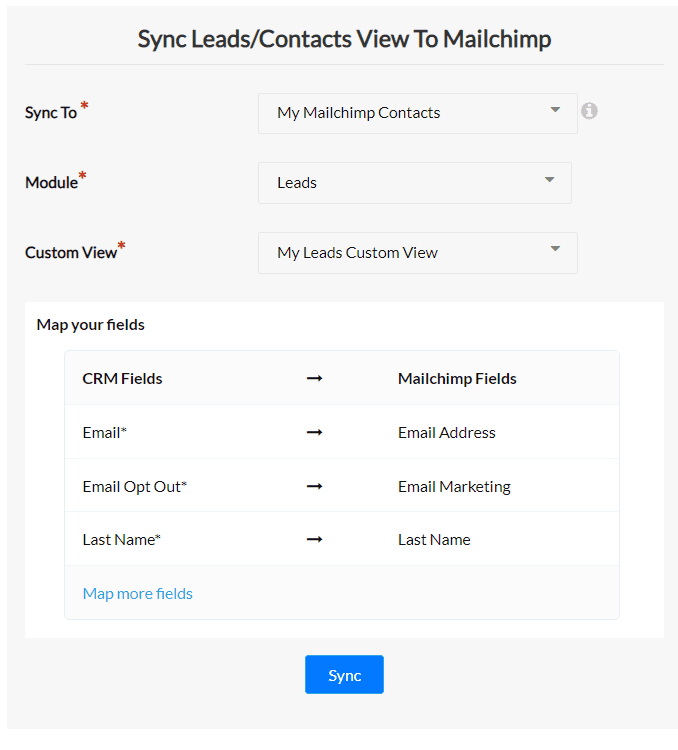Click the CRM Fields column header
Screen dimensions: 678x750
(122, 378)
